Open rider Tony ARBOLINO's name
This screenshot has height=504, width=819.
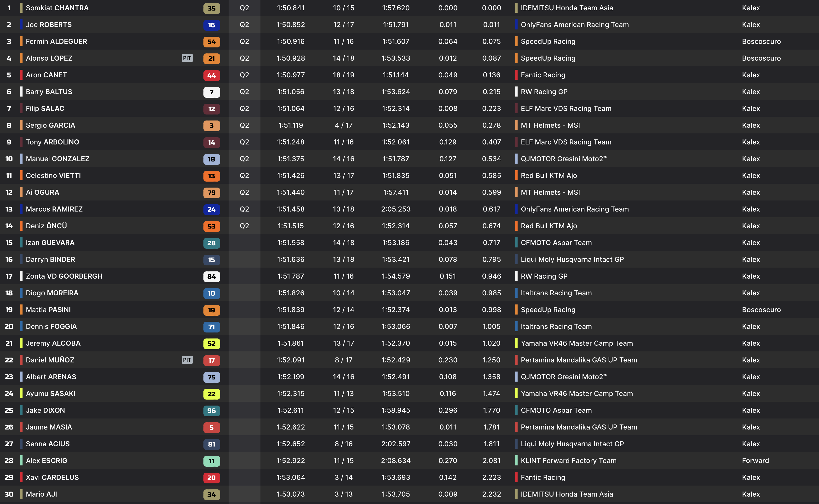click(52, 142)
